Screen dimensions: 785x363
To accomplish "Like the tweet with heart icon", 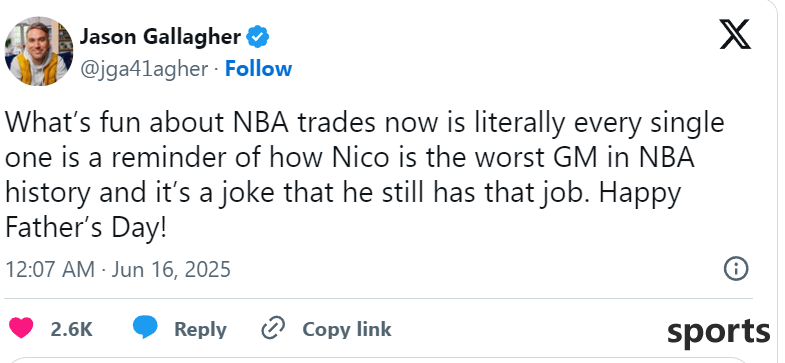I will click(21, 328).
